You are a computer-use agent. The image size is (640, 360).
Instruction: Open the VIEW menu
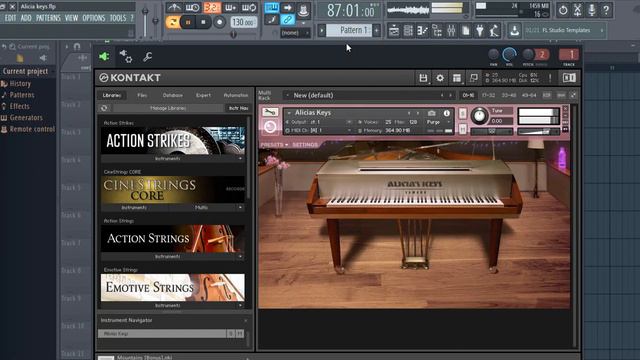click(71, 18)
